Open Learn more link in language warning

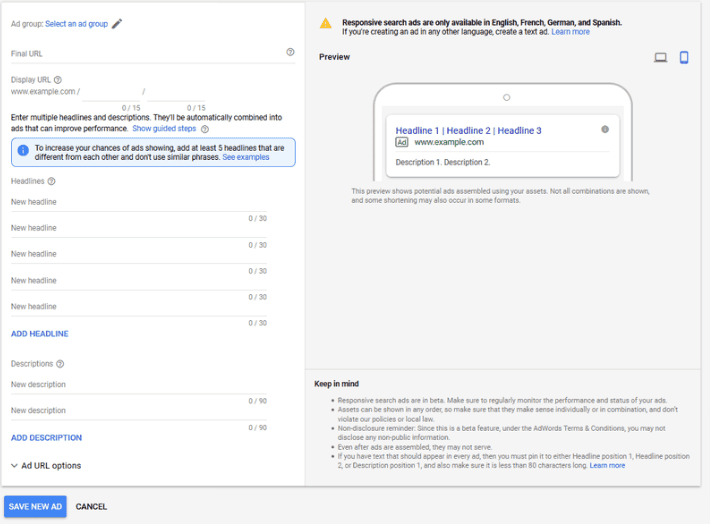pyautogui.click(x=571, y=32)
